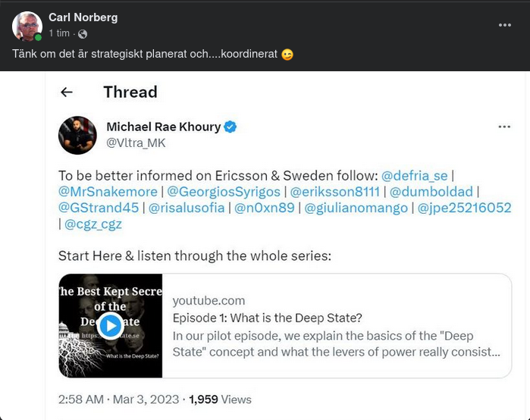Open the @defria_se mention
The image size is (530, 420).
(414, 175)
